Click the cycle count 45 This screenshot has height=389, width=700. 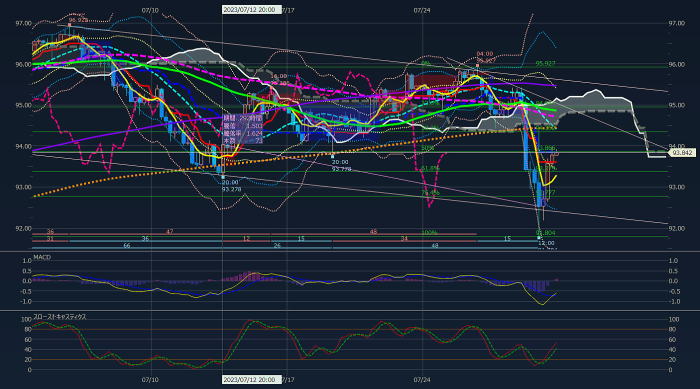point(373,232)
